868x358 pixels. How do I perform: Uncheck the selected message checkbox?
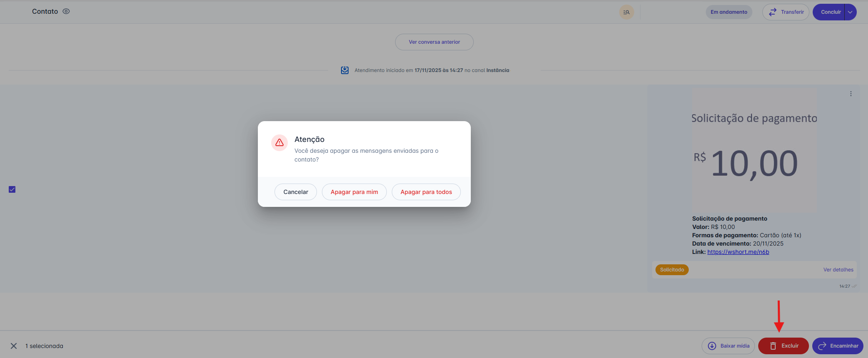point(12,189)
